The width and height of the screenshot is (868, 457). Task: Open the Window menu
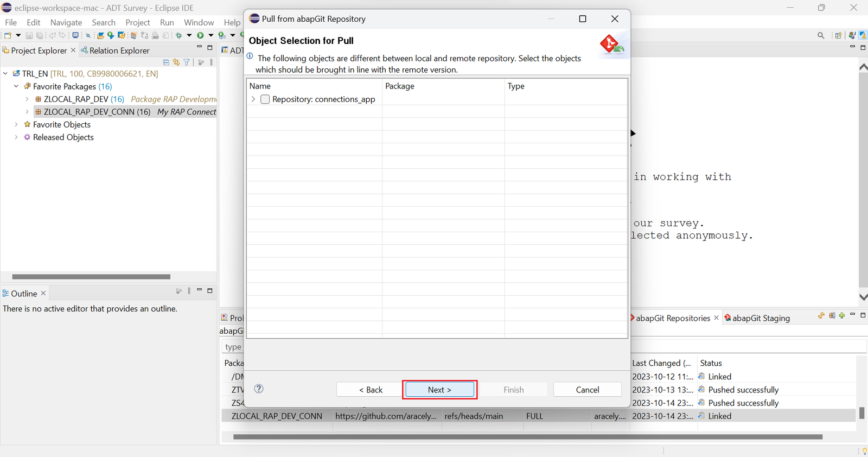(199, 22)
